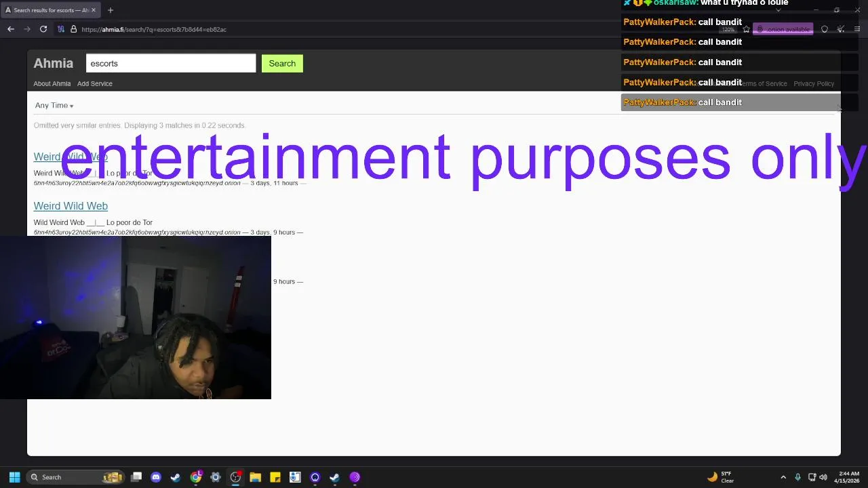Click the 'Wild Weird Web Lo peor de Tor' description
This screenshot has height=488, width=868.
(x=93, y=222)
